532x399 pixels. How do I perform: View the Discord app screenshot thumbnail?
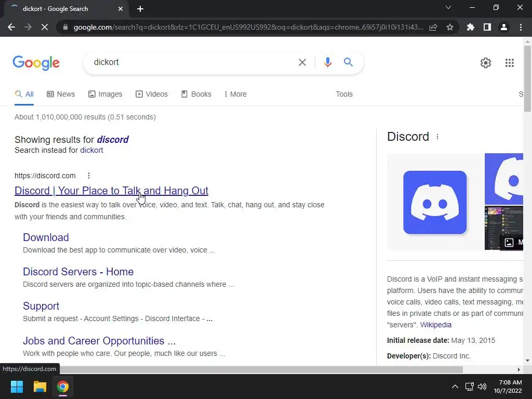[504, 228]
